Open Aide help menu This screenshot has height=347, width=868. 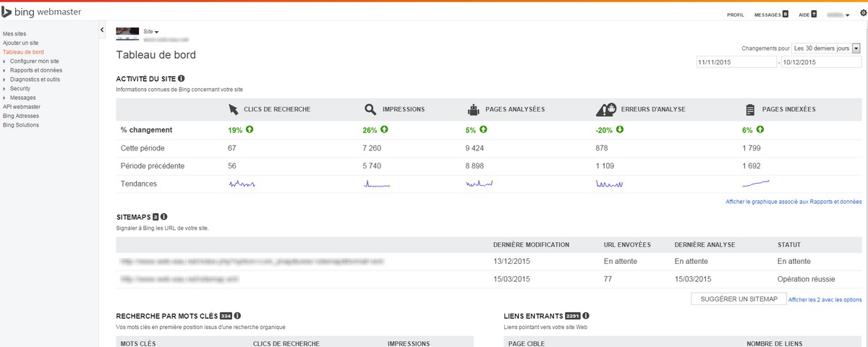804,14
